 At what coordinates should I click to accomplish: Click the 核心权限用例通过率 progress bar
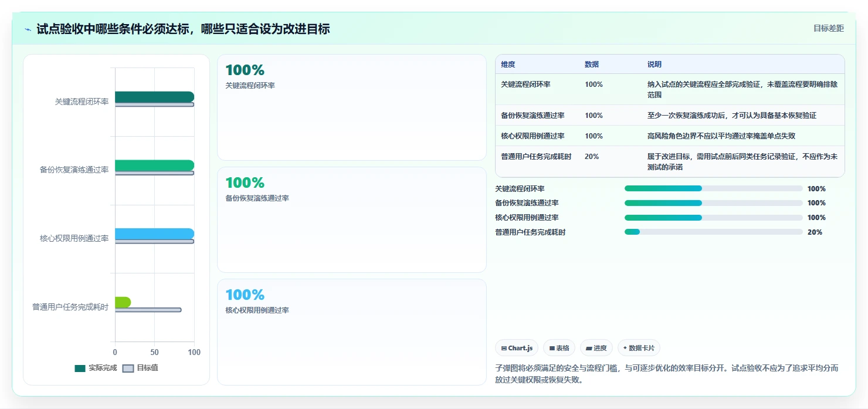714,218
